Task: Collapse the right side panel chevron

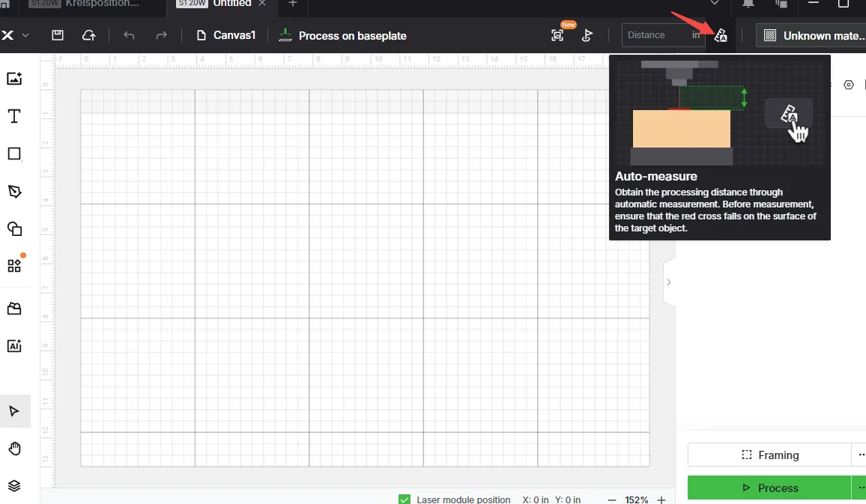Action: tap(669, 282)
